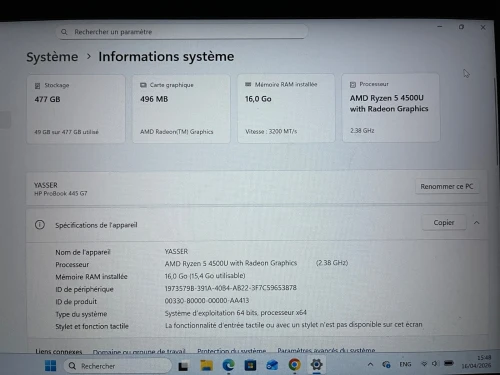
Task: Click the taskbar Rechercher search box
Action: pyautogui.click(x=117, y=366)
